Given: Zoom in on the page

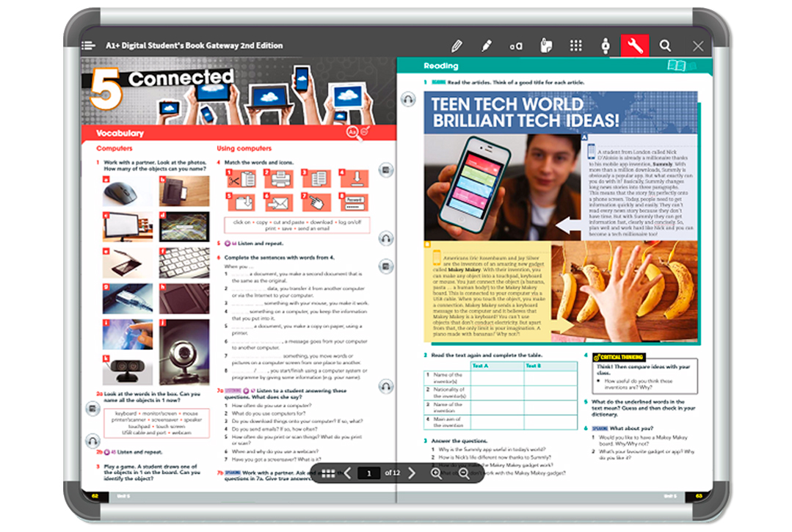Looking at the screenshot, I should [436, 473].
